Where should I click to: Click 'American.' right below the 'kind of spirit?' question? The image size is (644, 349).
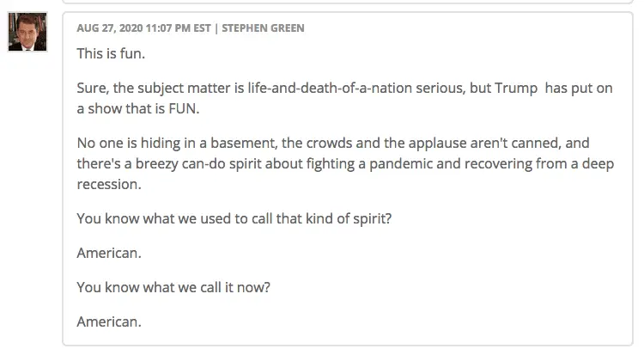point(109,253)
